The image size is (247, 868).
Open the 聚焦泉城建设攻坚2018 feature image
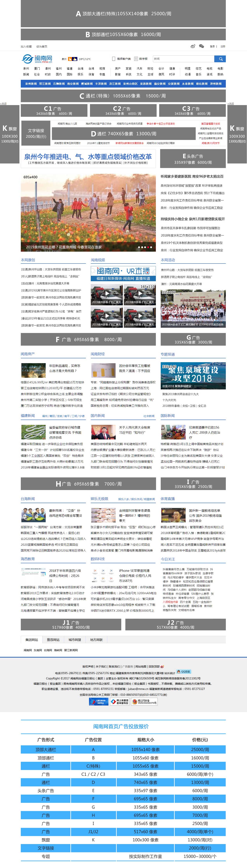click(x=193, y=375)
